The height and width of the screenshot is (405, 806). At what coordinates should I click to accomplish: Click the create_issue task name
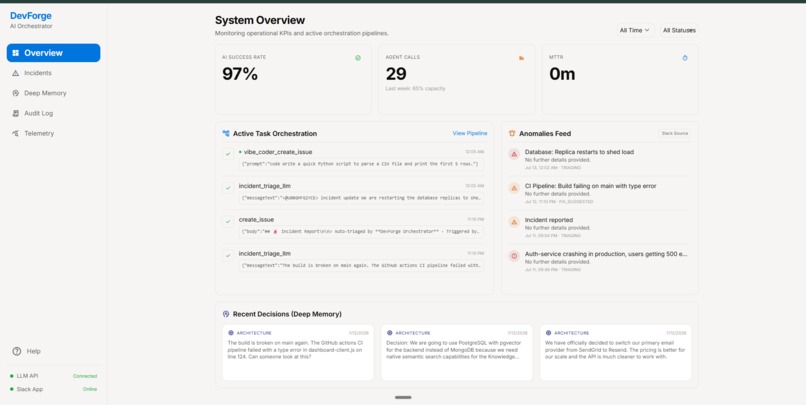257,219
